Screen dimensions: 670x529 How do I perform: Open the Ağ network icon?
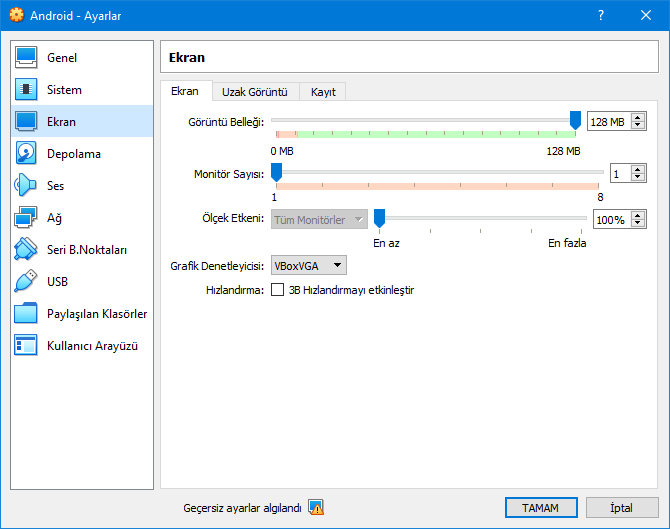(x=27, y=218)
